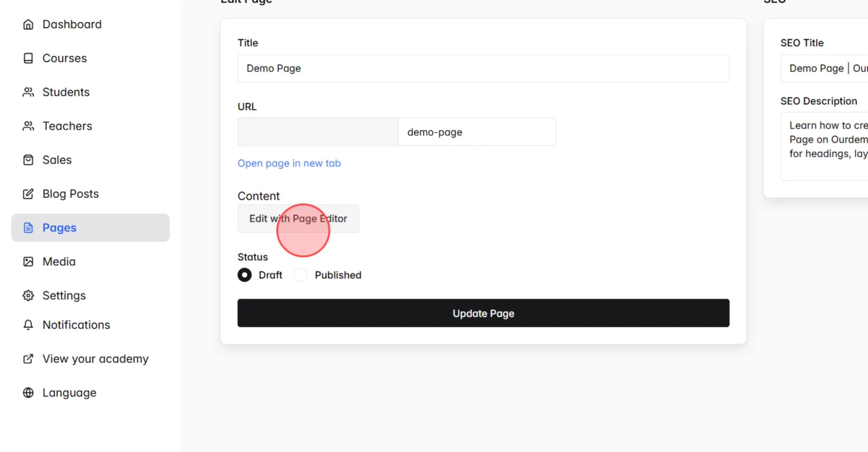This screenshot has width=868, height=452.
Task: Click the Update Page button
Action: (x=483, y=313)
